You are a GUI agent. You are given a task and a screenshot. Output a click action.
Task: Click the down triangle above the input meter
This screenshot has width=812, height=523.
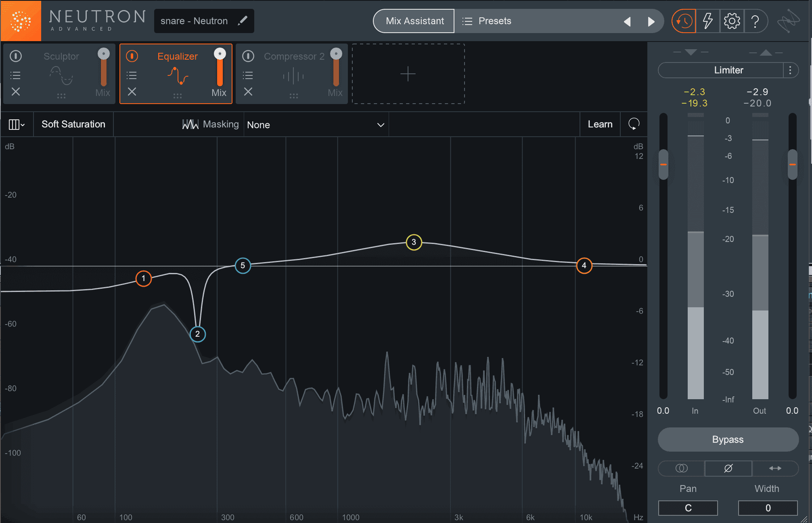pyautogui.click(x=691, y=52)
